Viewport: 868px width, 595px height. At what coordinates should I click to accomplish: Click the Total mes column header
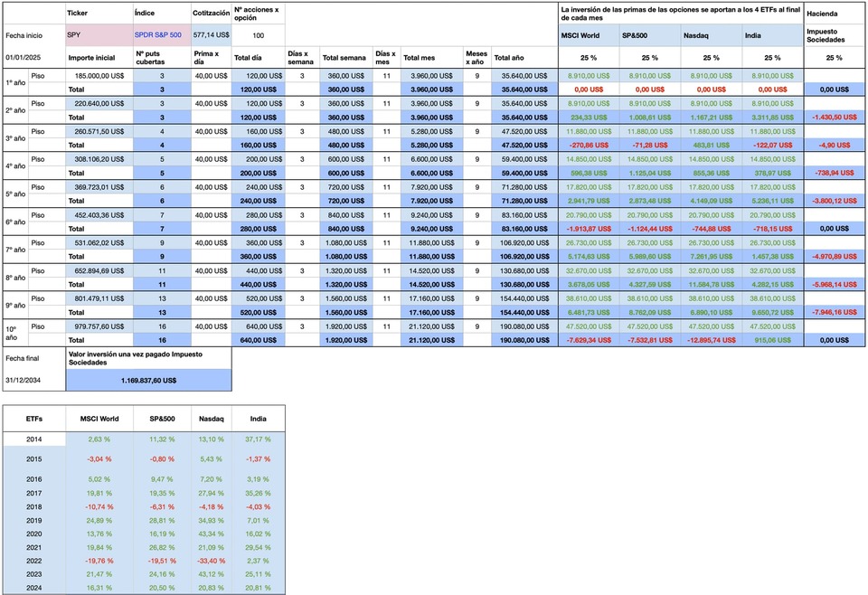point(432,58)
